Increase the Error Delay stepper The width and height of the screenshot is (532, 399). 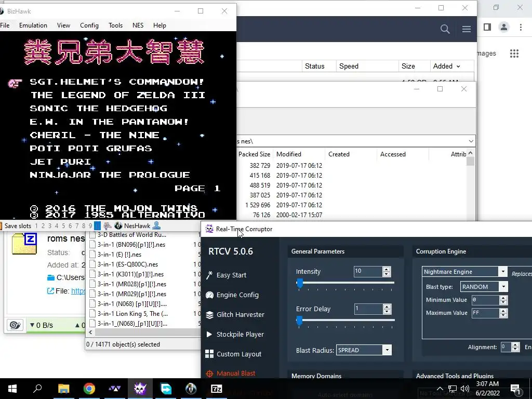tap(387, 307)
